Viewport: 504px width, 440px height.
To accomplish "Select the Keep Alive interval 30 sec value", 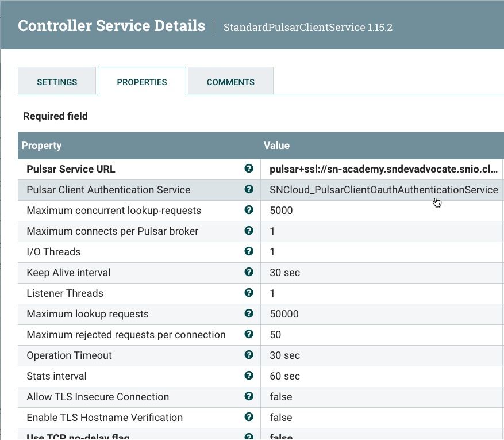I will (x=285, y=273).
